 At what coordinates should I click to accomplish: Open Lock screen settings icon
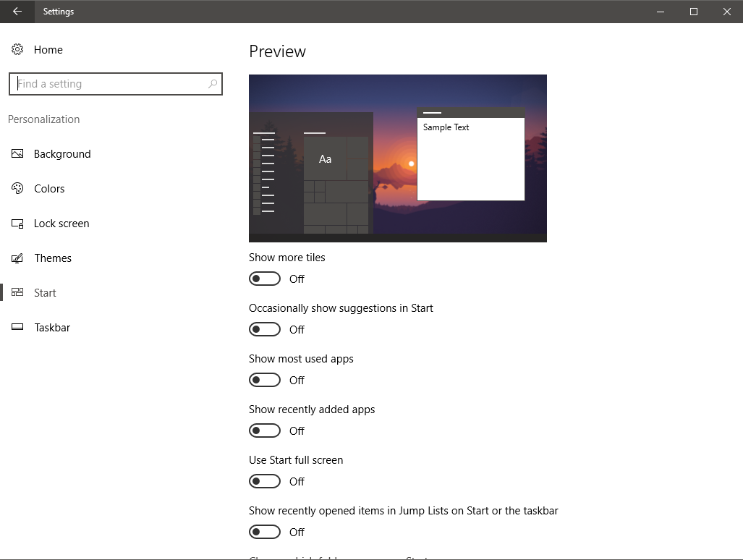coord(17,223)
